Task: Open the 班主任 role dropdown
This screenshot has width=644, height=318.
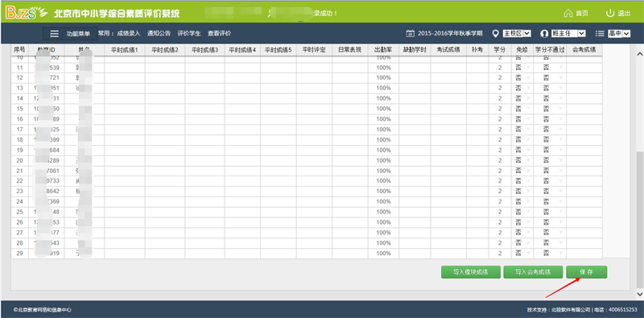Action: (568, 33)
